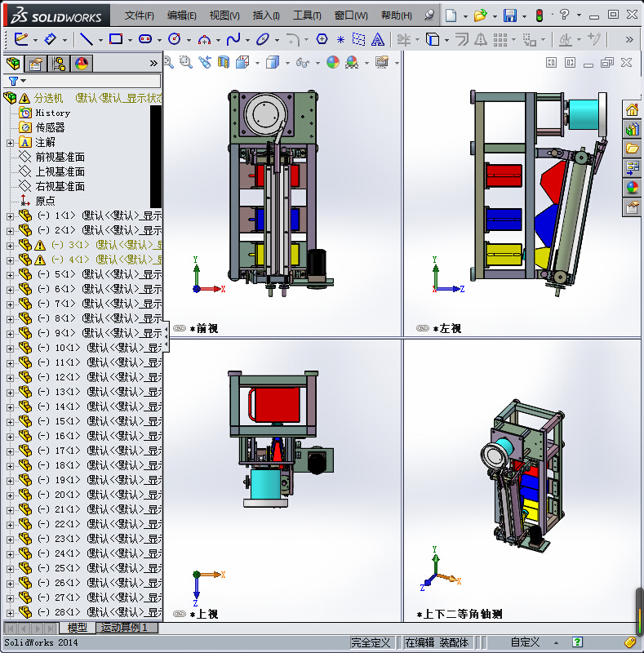Click the 自定义 units status button
Screen dimensions: 644x653
(526, 642)
